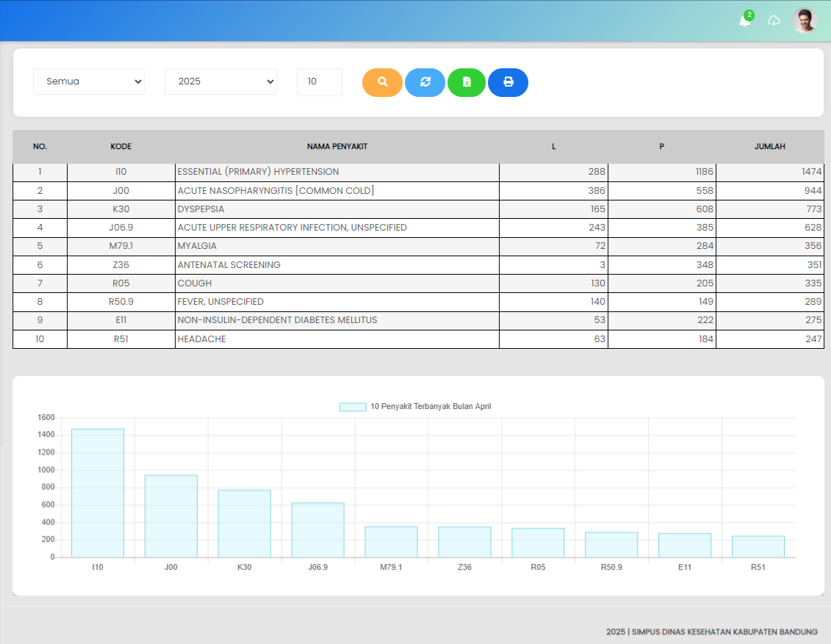The height and width of the screenshot is (644, 831).
Task: Click the NAMA PENYAKIT column header
Action: pos(337,147)
